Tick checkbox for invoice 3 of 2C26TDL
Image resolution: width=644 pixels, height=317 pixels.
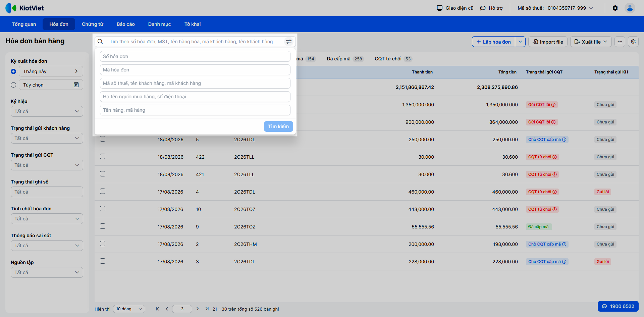point(103,261)
